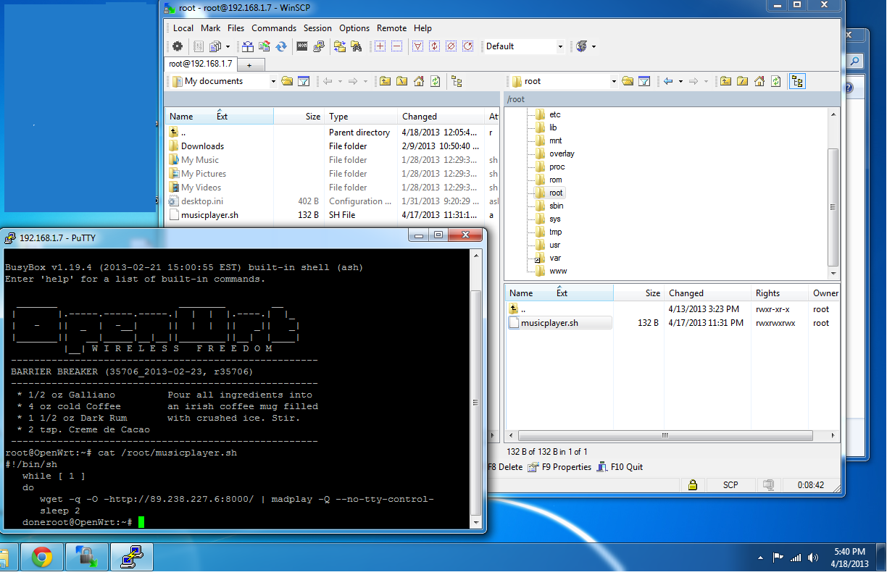Click the F8 Delete button
The image size is (887, 588).
(505, 467)
